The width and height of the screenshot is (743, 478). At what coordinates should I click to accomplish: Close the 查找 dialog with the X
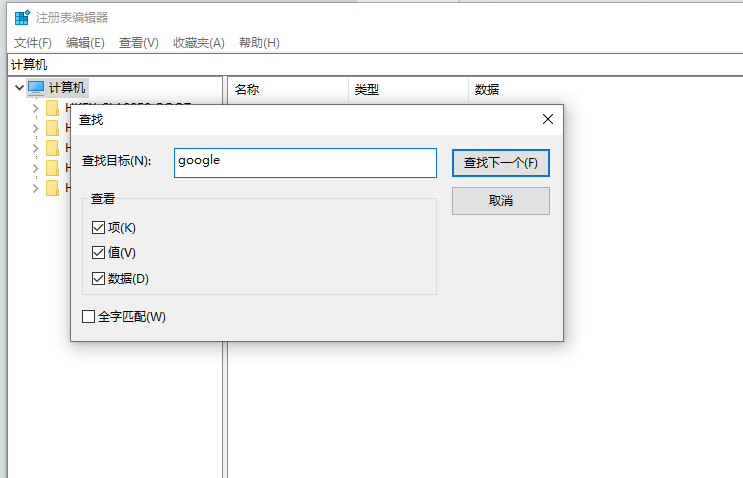click(548, 119)
